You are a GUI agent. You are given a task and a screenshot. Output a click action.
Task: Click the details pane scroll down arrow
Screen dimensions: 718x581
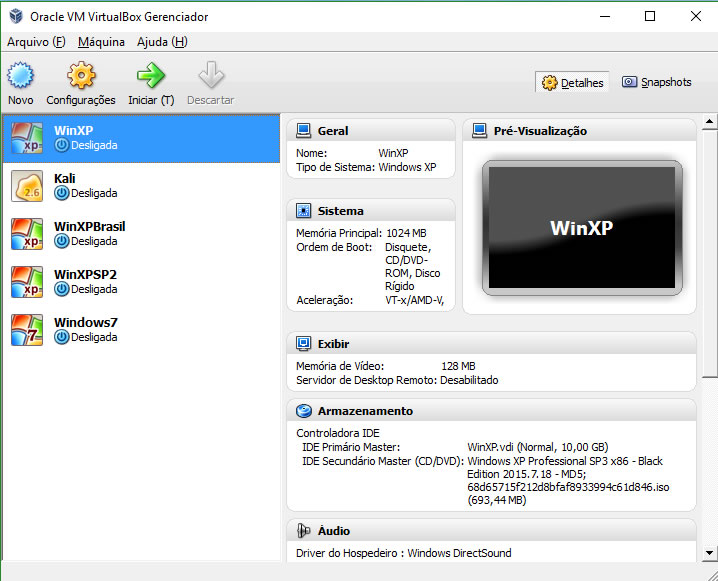point(709,553)
